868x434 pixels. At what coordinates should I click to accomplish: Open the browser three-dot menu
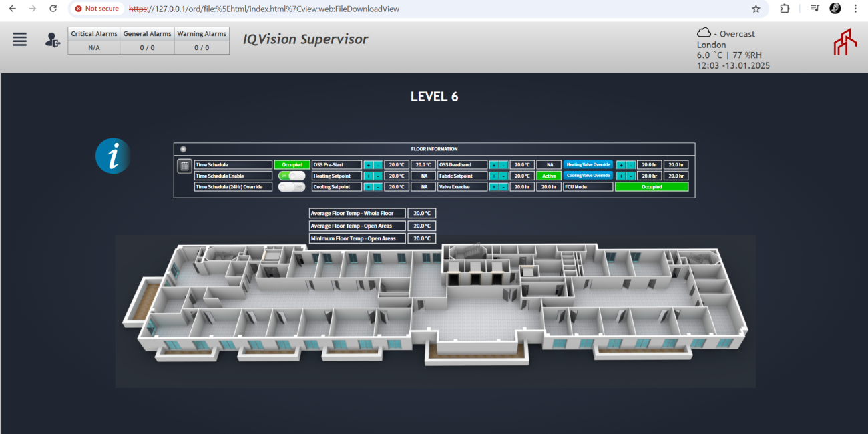[x=855, y=9]
